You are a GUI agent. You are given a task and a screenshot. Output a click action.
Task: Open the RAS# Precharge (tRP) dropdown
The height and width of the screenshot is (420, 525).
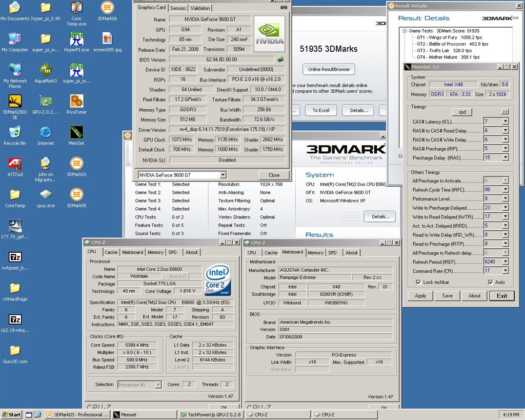coord(506,148)
